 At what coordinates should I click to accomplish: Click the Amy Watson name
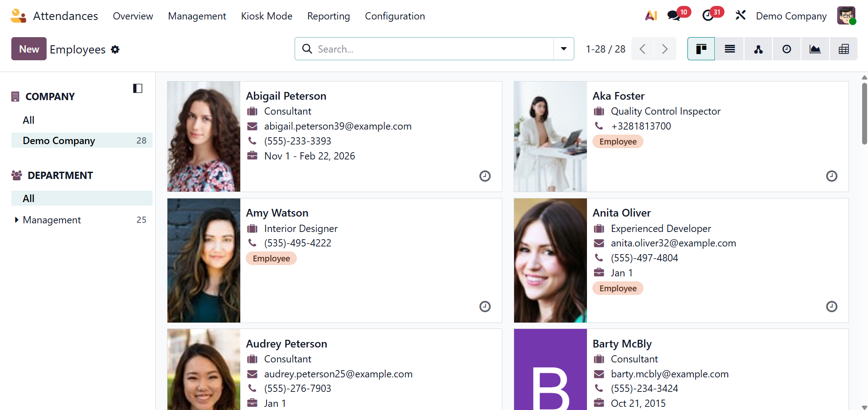[x=277, y=213]
